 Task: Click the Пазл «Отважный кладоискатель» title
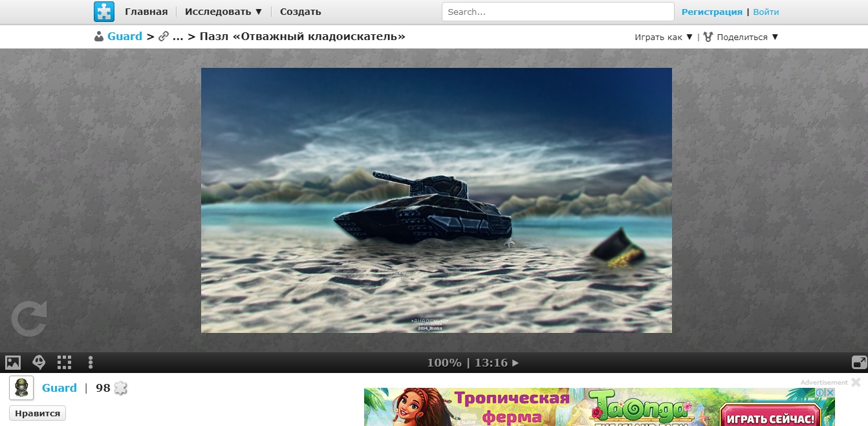[x=303, y=37]
